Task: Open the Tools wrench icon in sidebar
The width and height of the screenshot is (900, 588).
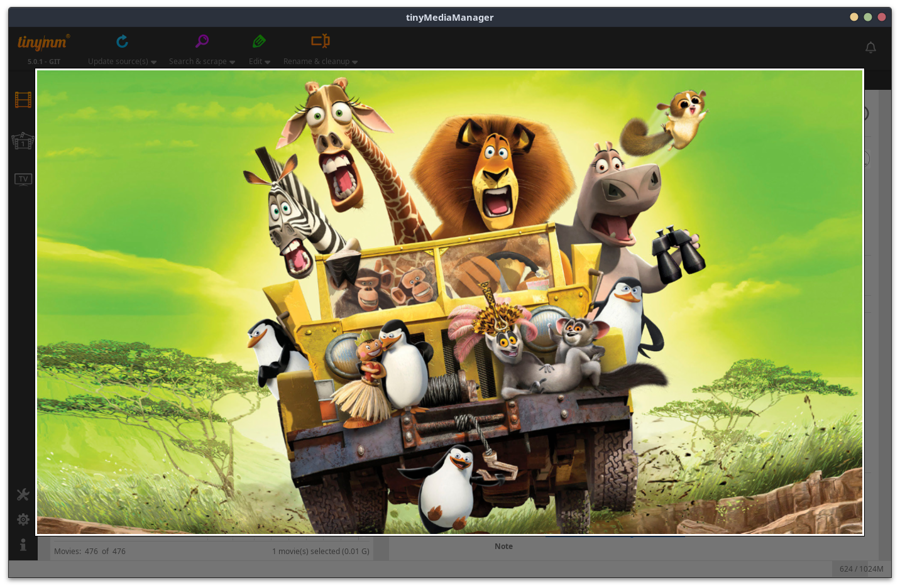Action: tap(23, 495)
